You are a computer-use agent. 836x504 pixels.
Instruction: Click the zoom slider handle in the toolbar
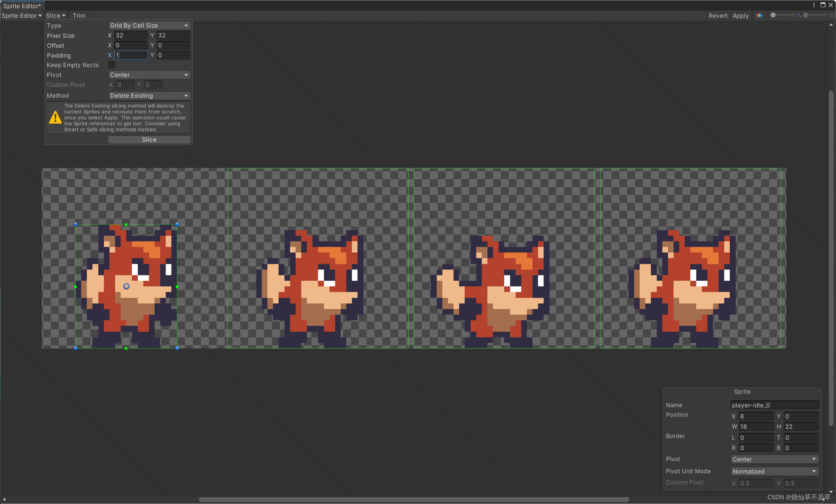(x=773, y=15)
